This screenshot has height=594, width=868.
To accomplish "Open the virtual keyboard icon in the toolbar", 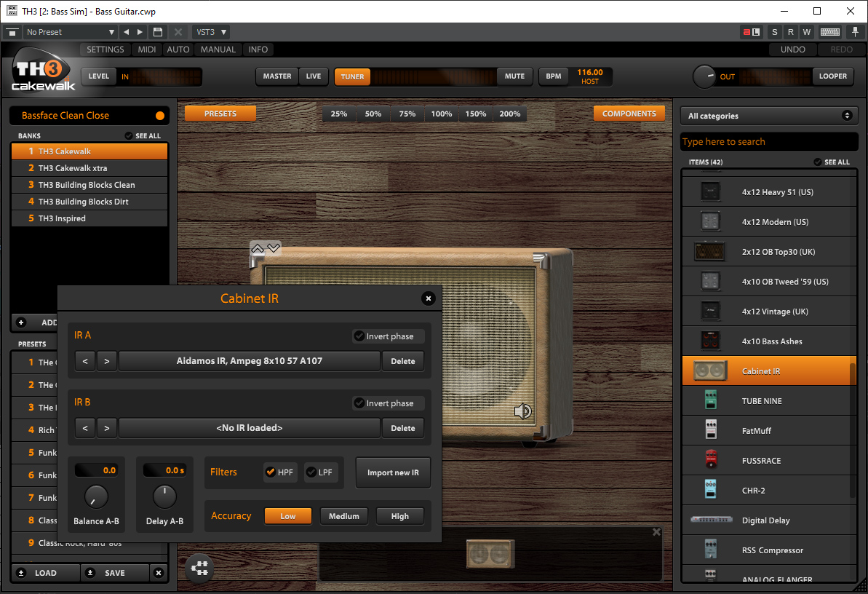I will (830, 32).
